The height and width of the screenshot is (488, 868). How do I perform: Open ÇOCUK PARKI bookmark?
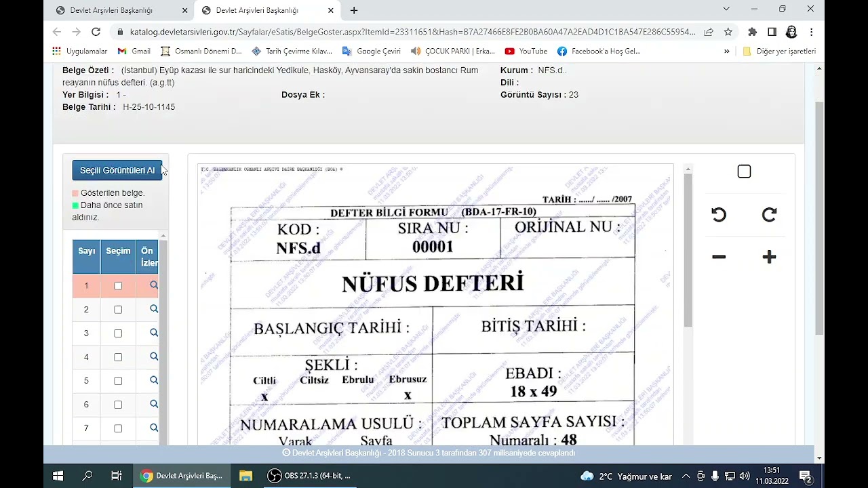pyautogui.click(x=453, y=51)
